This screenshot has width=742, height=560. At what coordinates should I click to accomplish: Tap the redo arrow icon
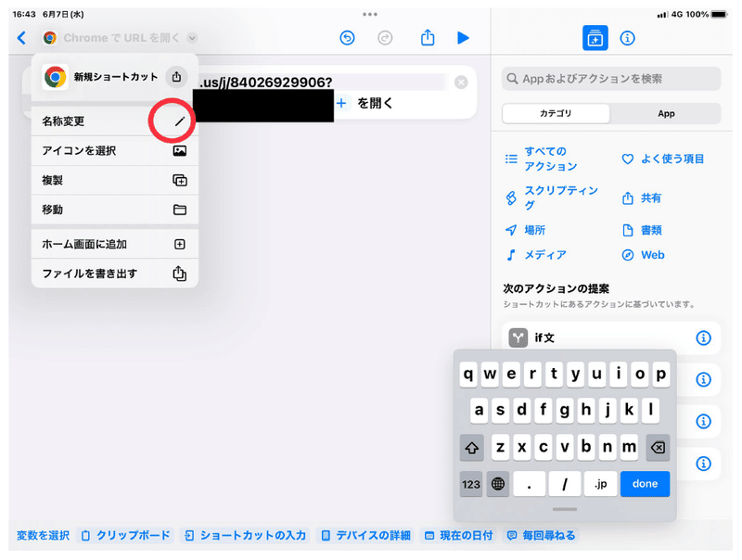385,38
